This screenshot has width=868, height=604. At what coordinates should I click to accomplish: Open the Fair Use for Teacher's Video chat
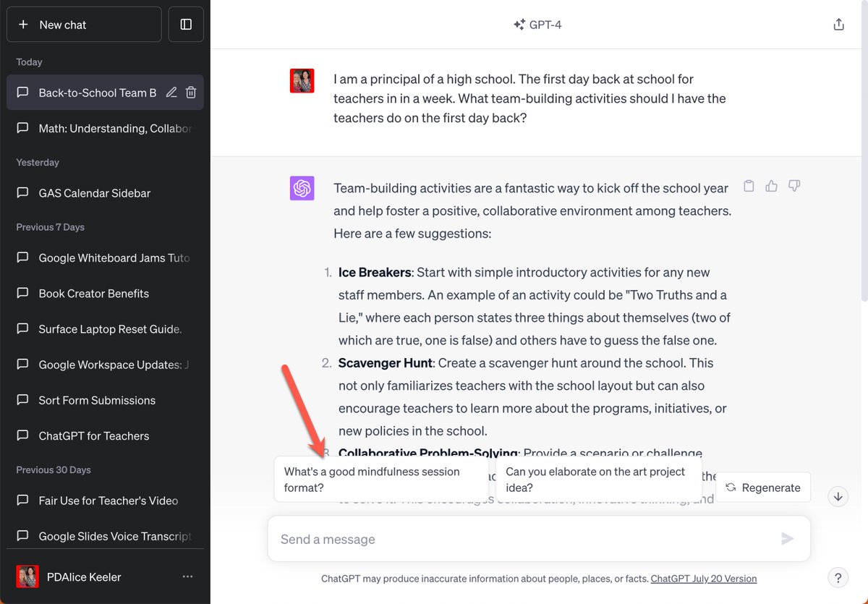click(x=105, y=501)
